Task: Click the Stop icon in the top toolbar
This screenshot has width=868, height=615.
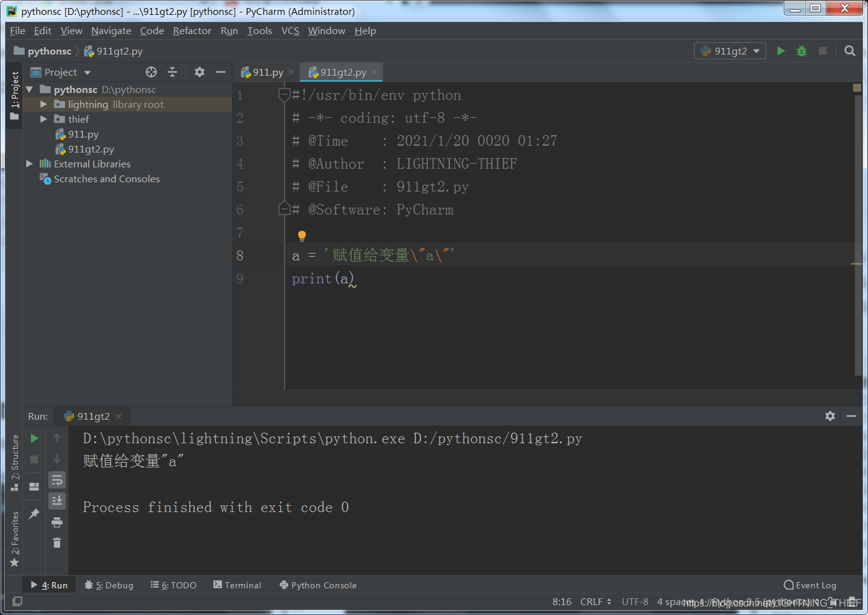Action: tap(823, 51)
